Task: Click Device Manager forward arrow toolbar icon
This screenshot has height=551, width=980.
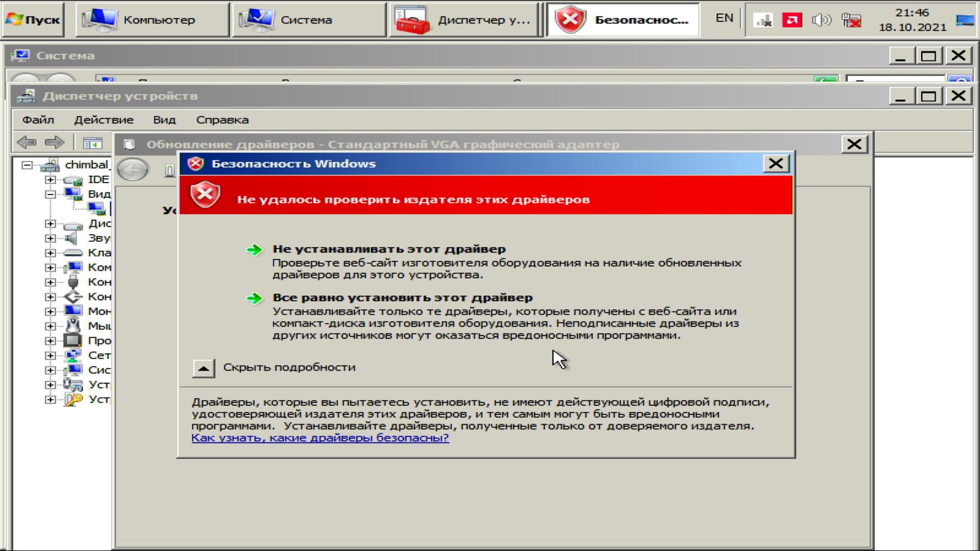Action: point(55,142)
